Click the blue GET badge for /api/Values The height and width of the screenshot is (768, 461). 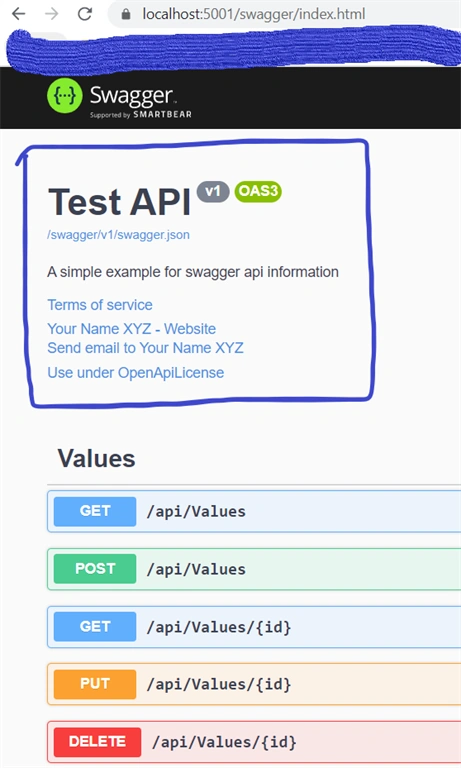(x=95, y=511)
